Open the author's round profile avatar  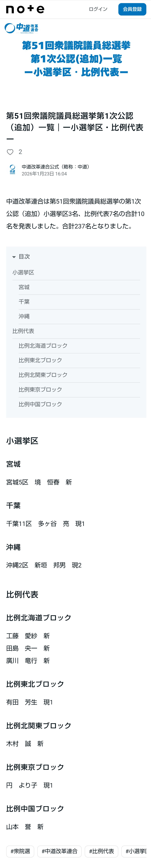pyautogui.click(x=12, y=169)
